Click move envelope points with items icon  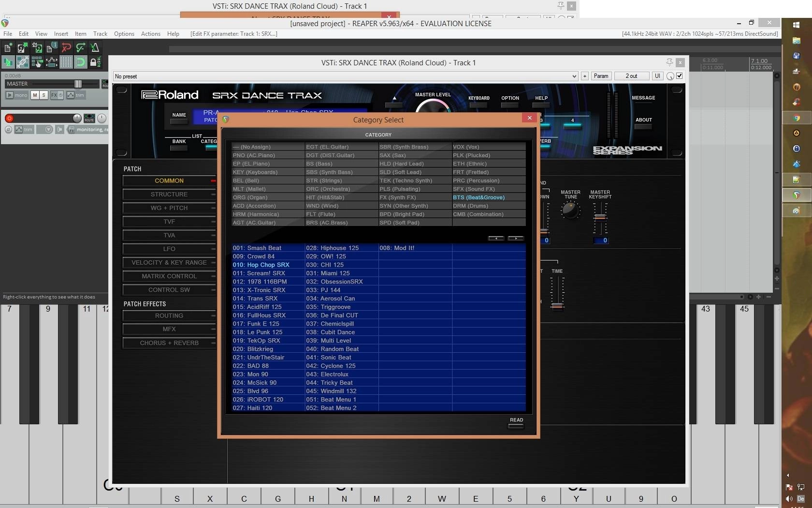click(51, 62)
